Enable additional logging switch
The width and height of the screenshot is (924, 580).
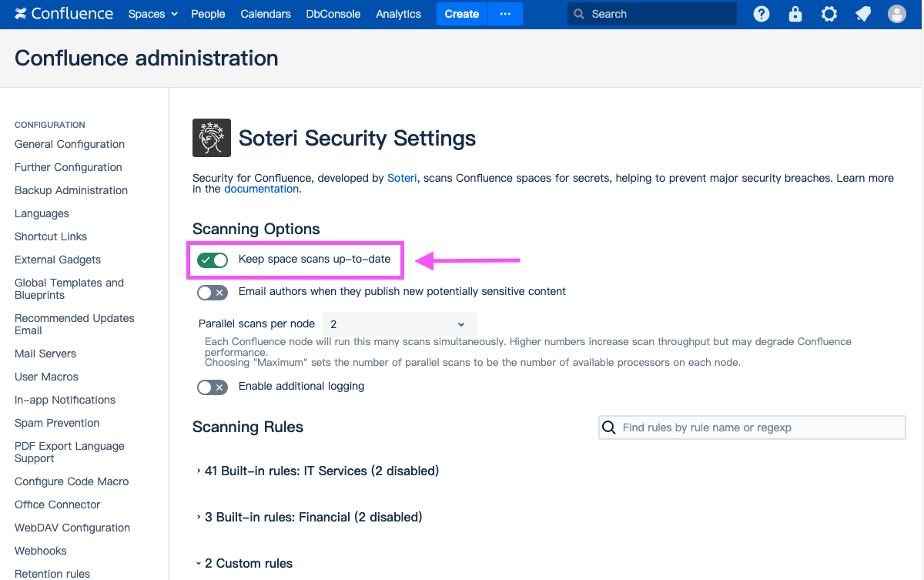point(213,387)
